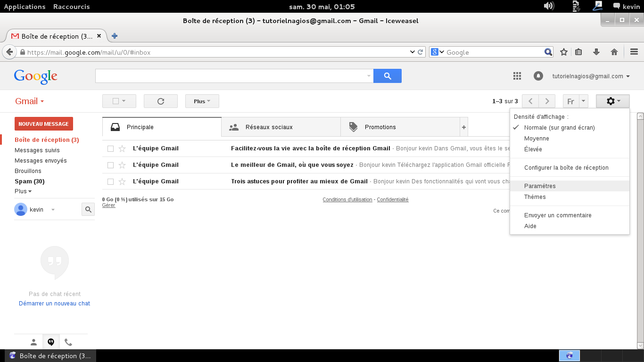Choose Aide from the settings menu
This screenshot has width=644, height=362.
pos(570,226)
